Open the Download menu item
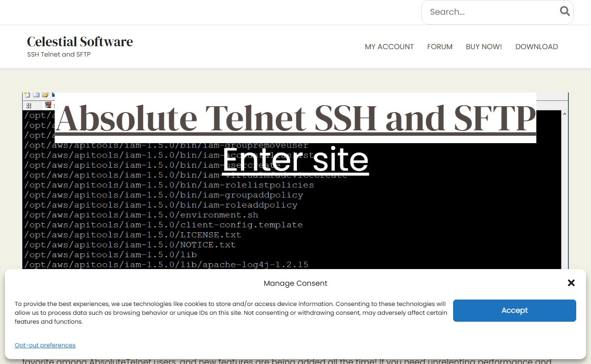 [536, 47]
